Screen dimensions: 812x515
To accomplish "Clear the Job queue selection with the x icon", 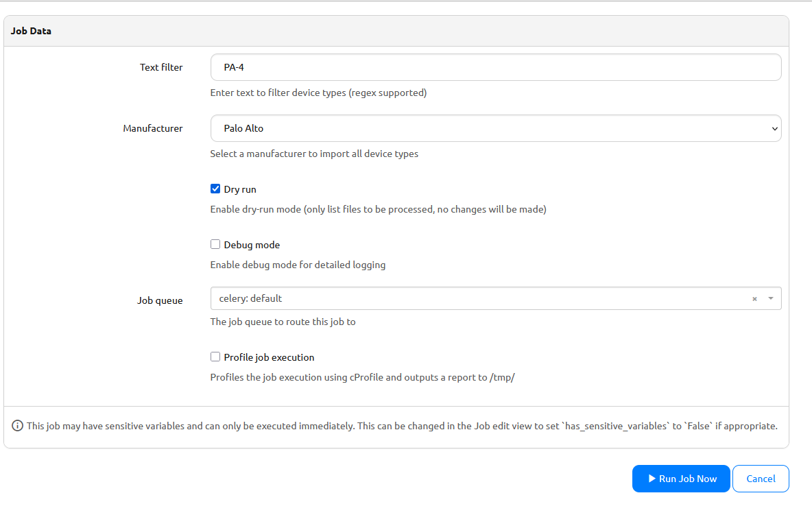I will 754,299.
